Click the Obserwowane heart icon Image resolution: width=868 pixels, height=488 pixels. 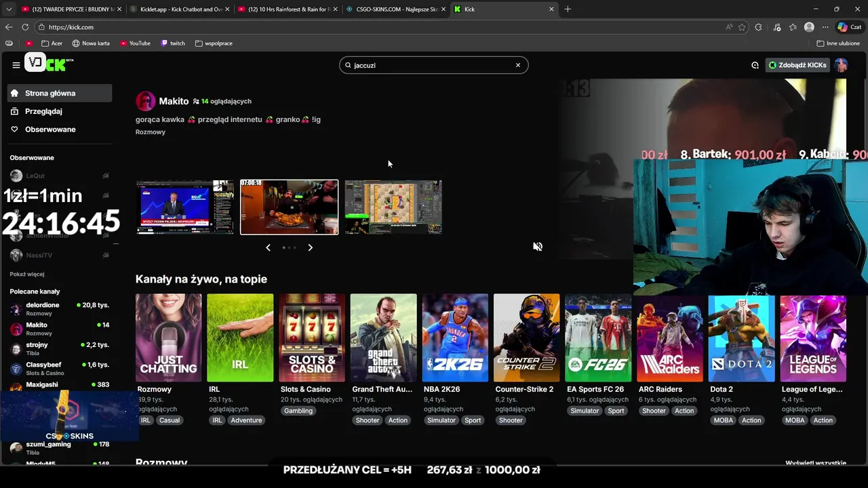click(14, 129)
